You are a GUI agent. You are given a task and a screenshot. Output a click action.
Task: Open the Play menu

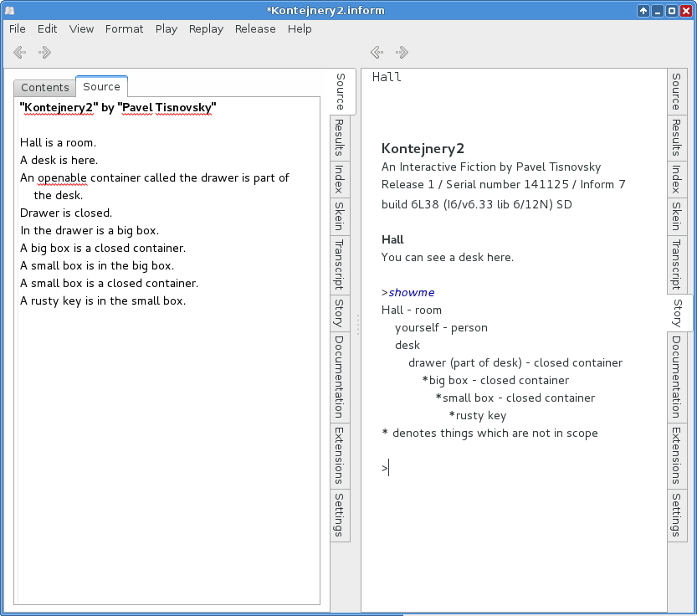[x=167, y=29]
